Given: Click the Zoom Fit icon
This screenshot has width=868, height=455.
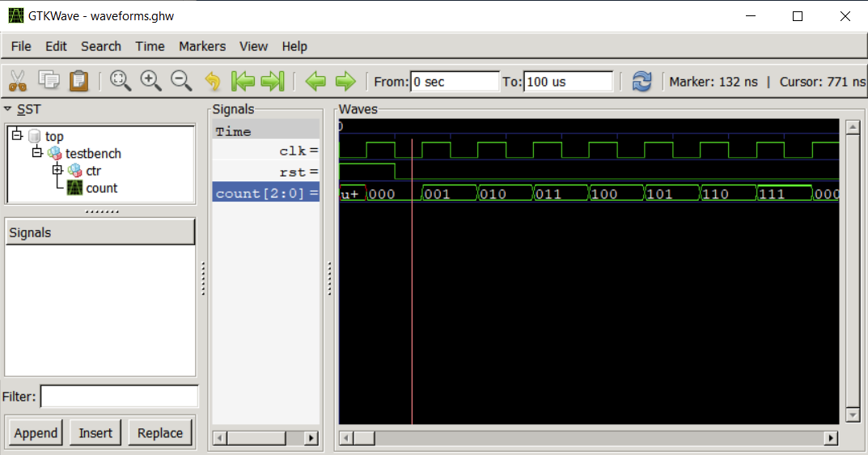Looking at the screenshot, I should (121, 80).
